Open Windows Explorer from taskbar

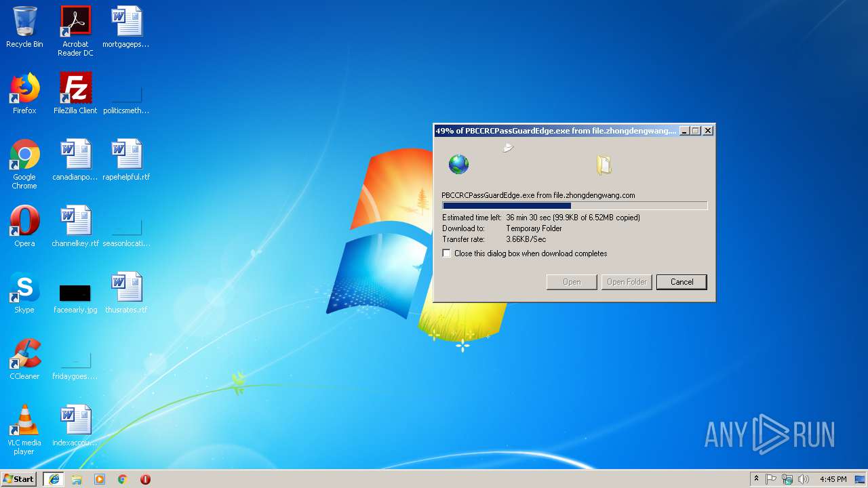(77, 479)
